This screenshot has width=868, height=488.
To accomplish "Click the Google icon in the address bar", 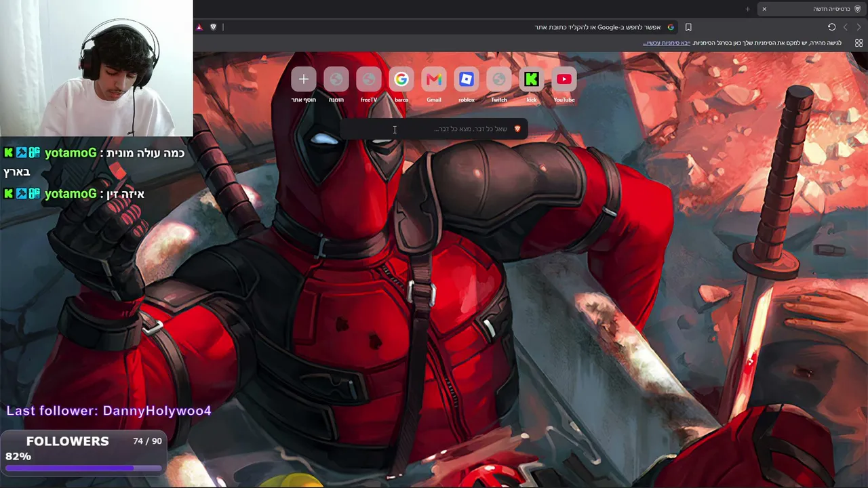I will pyautogui.click(x=671, y=27).
